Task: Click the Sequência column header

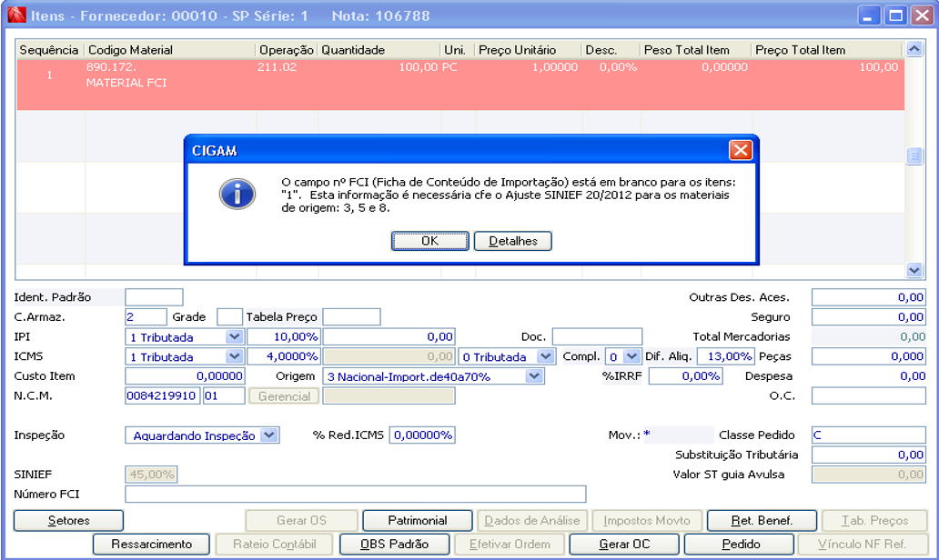Action: [51, 50]
